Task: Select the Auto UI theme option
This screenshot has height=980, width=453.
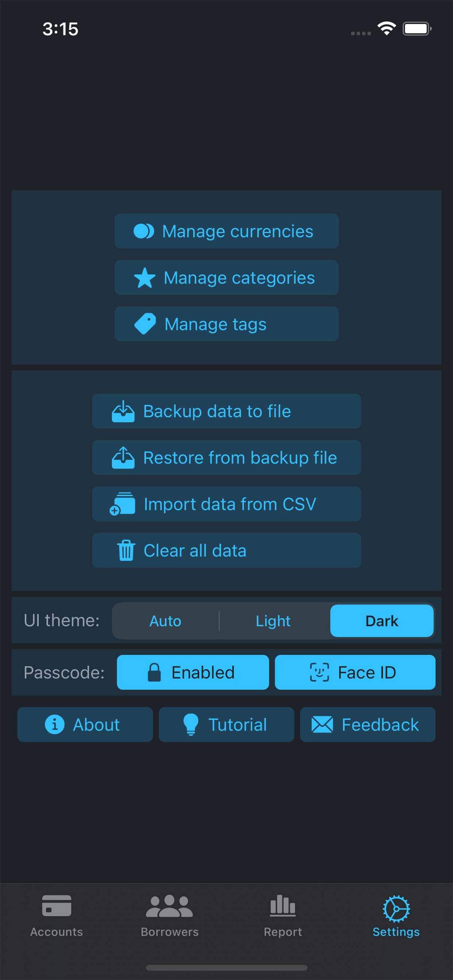Action: [x=165, y=621]
